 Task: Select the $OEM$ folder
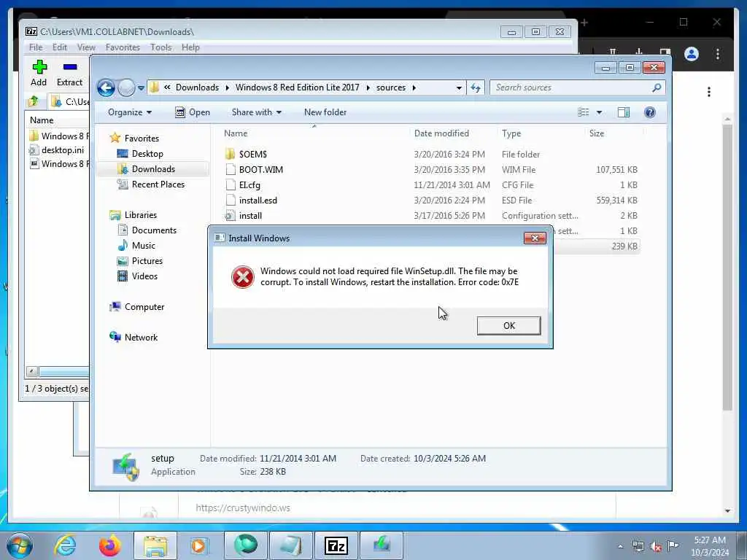[x=253, y=155]
